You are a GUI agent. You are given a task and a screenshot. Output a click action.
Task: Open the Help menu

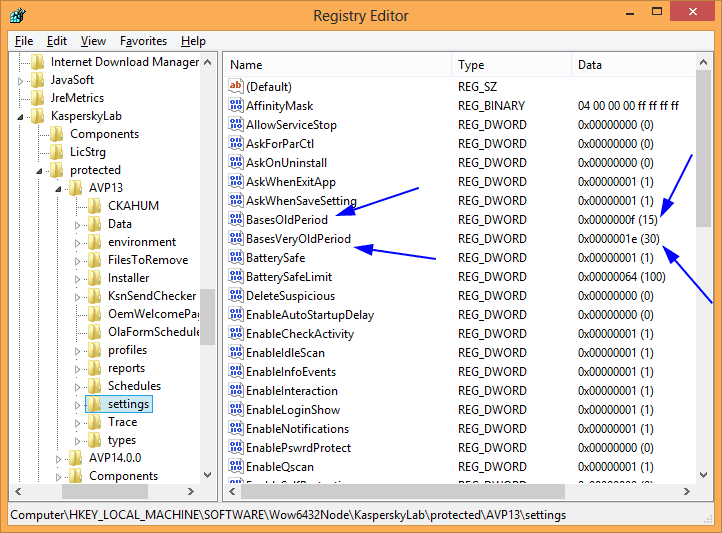[193, 41]
